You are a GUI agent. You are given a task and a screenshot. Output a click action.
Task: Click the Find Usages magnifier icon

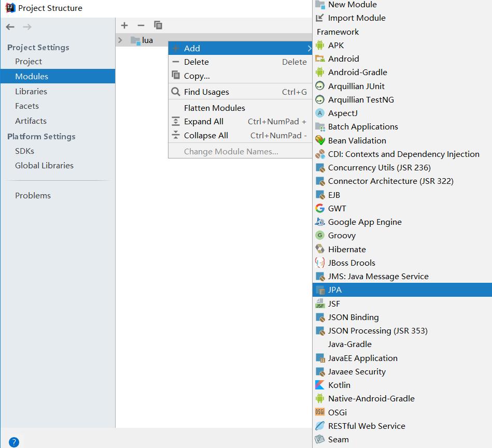(176, 92)
